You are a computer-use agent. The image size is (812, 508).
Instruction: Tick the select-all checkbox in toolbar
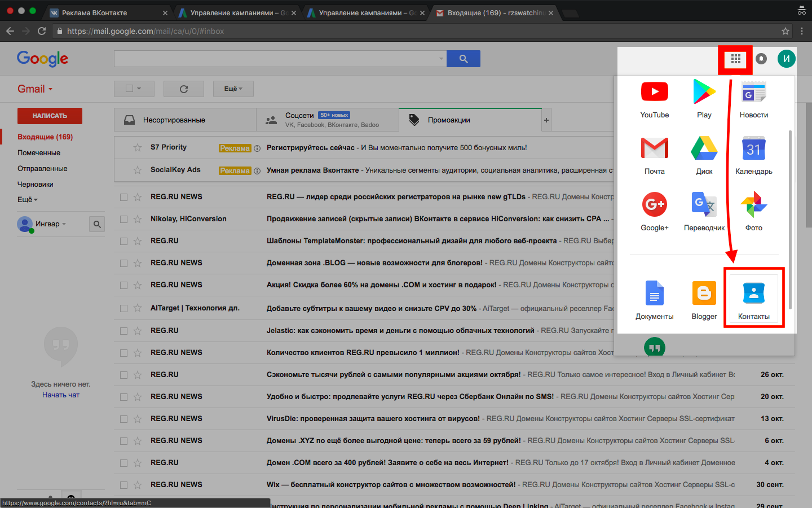click(x=129, y=89)
